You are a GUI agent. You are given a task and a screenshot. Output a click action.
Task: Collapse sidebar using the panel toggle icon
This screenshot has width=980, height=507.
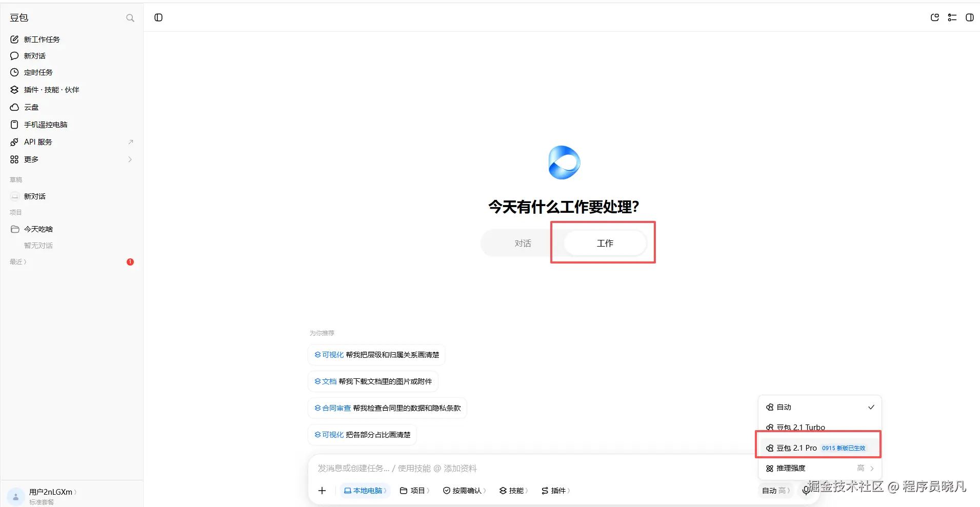pos(158,17)
